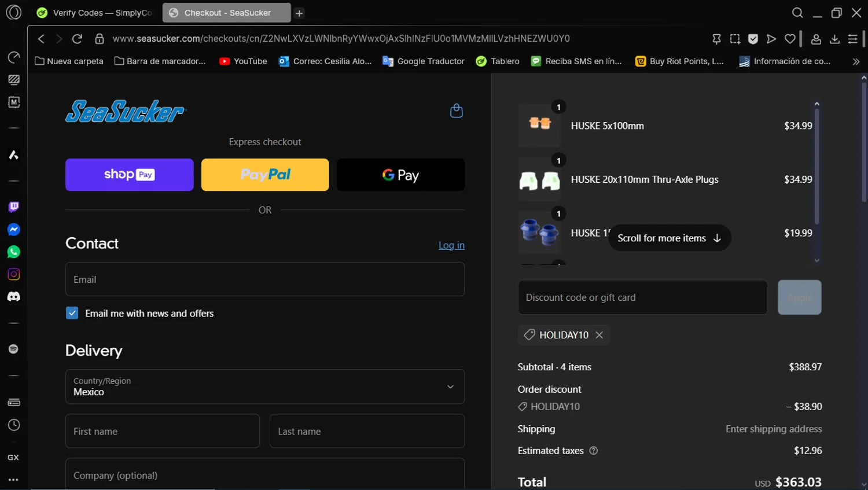The image size is (868, 490).
Task: Click Scroll for more items button
Action: (x=670, y=238)
